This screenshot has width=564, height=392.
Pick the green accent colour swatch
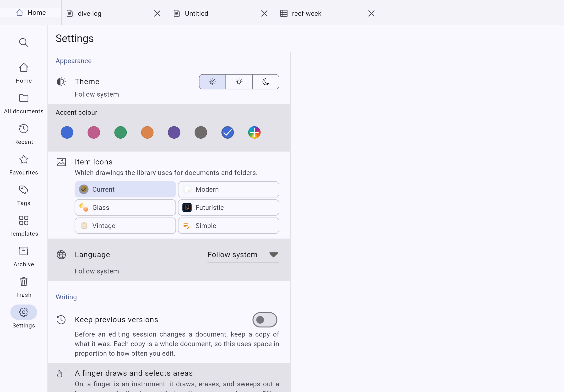pyautogui.click(x=120, y=133)
